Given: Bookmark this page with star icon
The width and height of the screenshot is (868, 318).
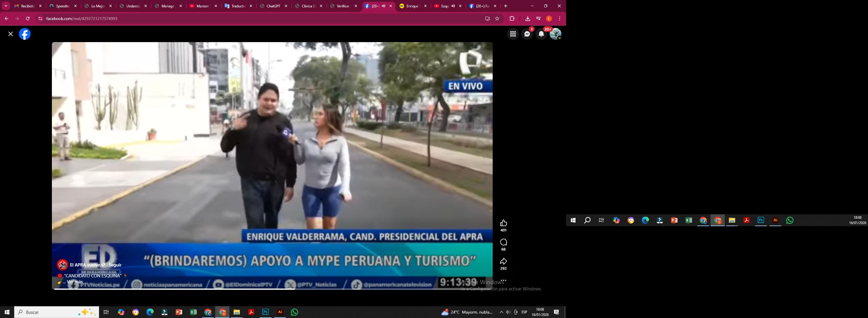Looking at the screenshot, I should (497, 19).
